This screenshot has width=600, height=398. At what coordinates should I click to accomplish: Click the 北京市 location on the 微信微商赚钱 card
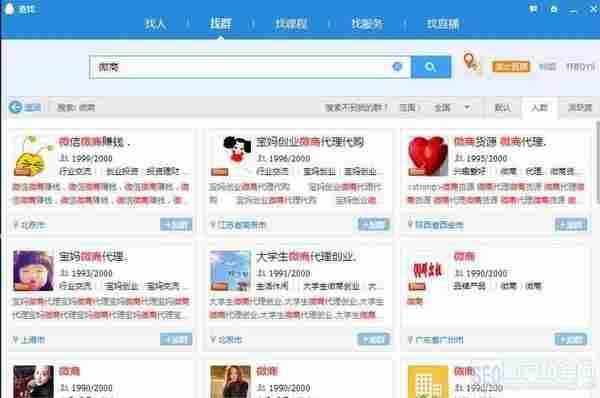(x=33, y=225)
